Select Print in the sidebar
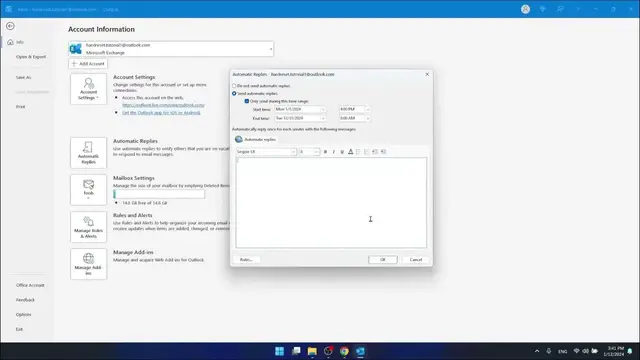The height and width of the screenshot is (360, 640). click(x=20, y=107)
